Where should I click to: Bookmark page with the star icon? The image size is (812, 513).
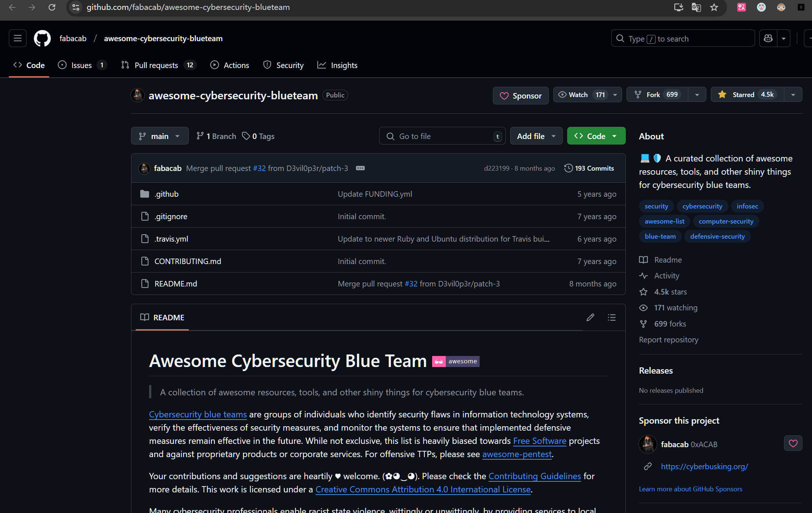point(714,7)
